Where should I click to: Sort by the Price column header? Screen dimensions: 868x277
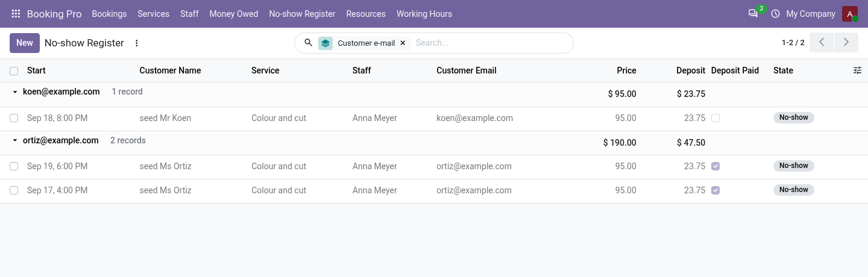[626, 70]
